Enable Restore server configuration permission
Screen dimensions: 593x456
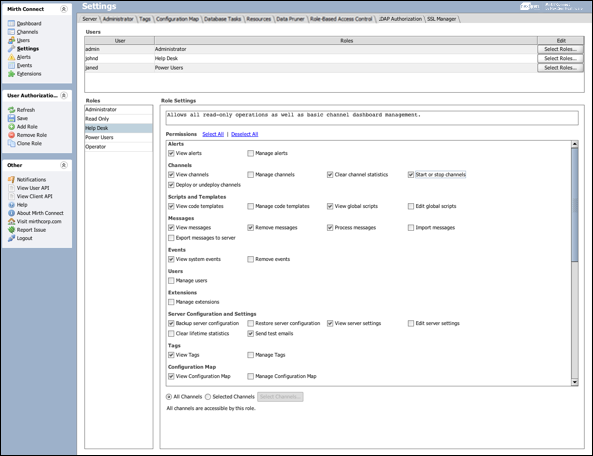click(x=250, y=323)
